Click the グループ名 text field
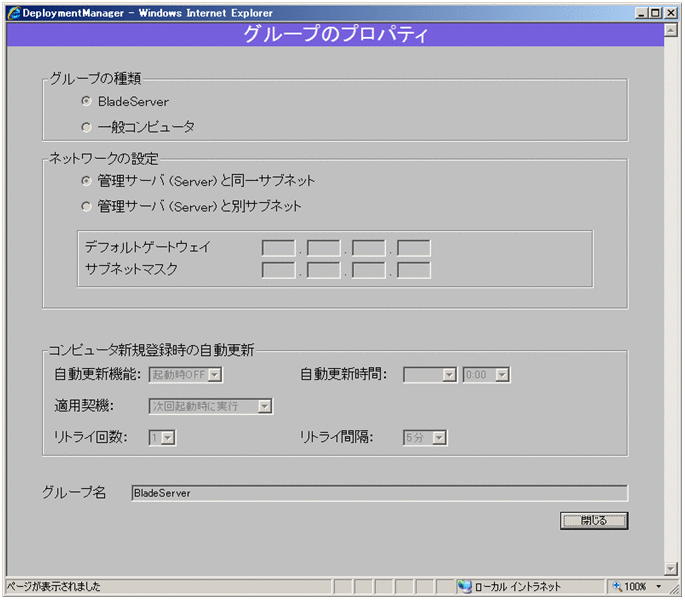 point(380,493)
